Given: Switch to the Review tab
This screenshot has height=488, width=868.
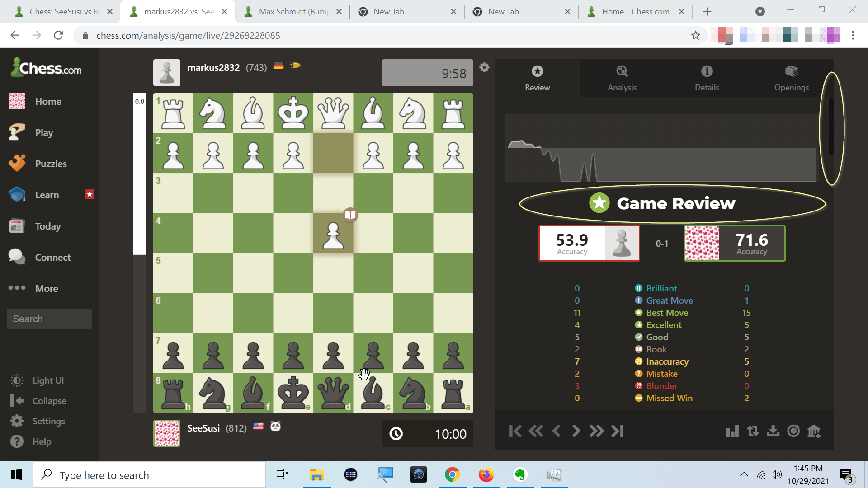Looking at the screenshot, I should [537, 78].
